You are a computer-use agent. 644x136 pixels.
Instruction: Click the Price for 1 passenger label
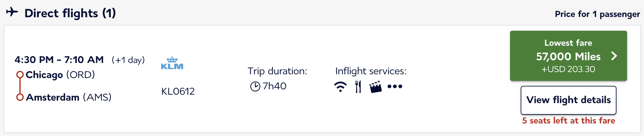click(597, 14)
